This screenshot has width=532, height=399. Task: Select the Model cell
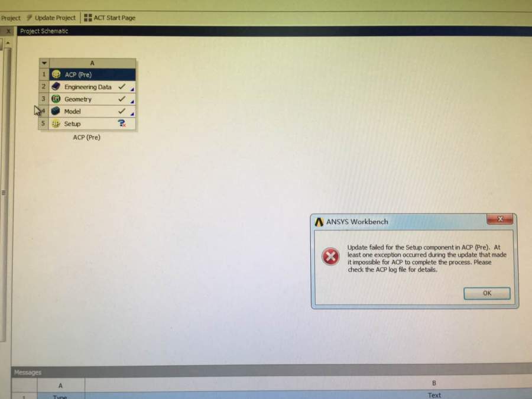pos(92,111)
